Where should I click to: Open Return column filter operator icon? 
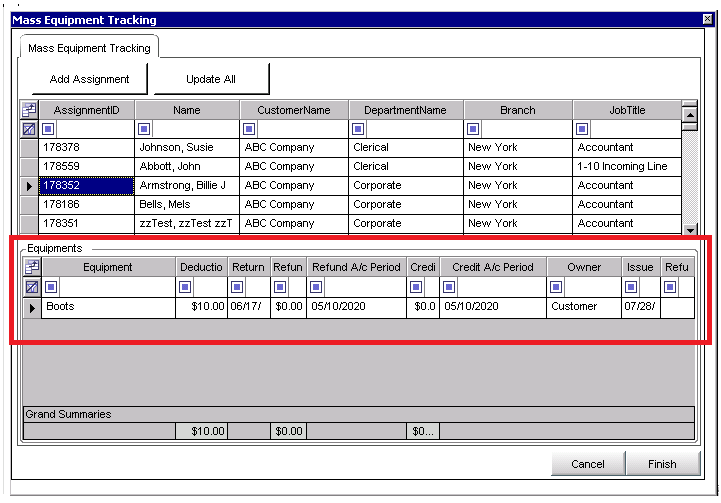[237, 287]
